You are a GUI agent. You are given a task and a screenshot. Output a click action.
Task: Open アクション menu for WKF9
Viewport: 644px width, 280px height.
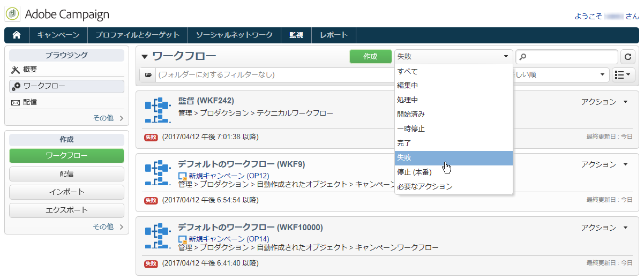tap(604, 164)
